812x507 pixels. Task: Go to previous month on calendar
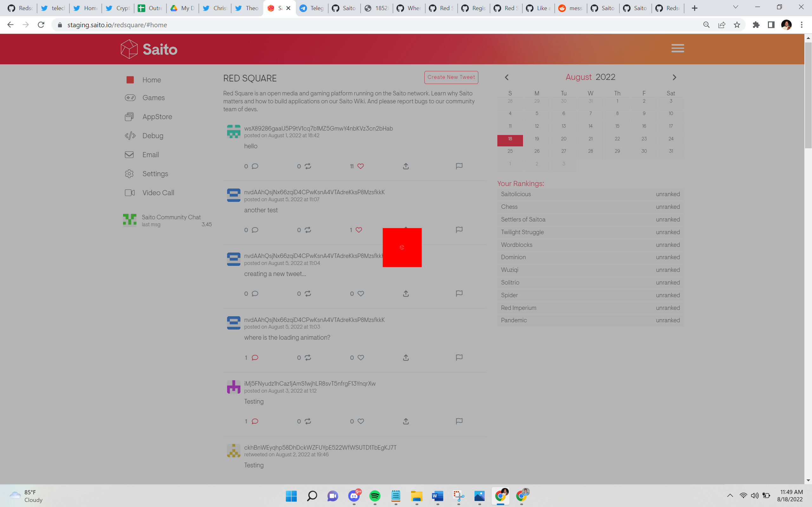[507, 77]
